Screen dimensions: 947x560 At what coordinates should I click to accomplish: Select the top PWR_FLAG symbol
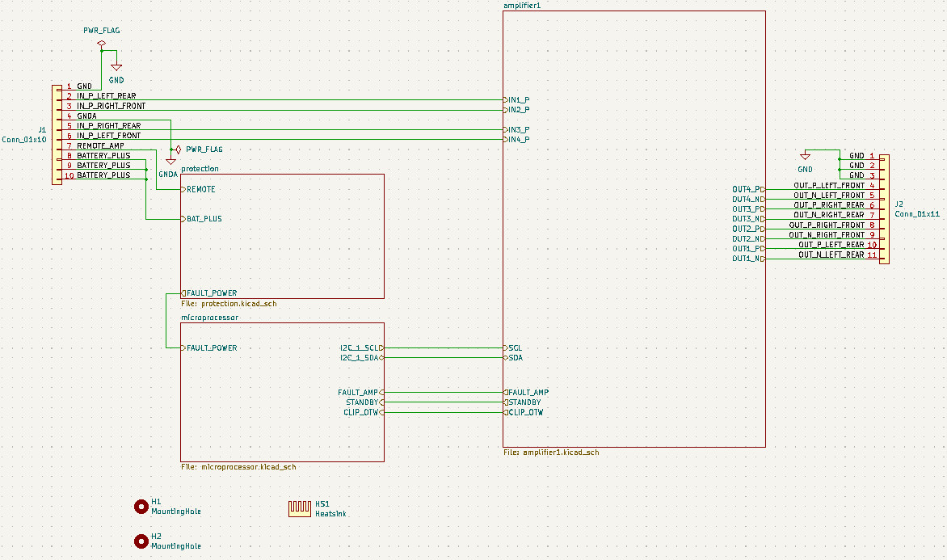102,44
